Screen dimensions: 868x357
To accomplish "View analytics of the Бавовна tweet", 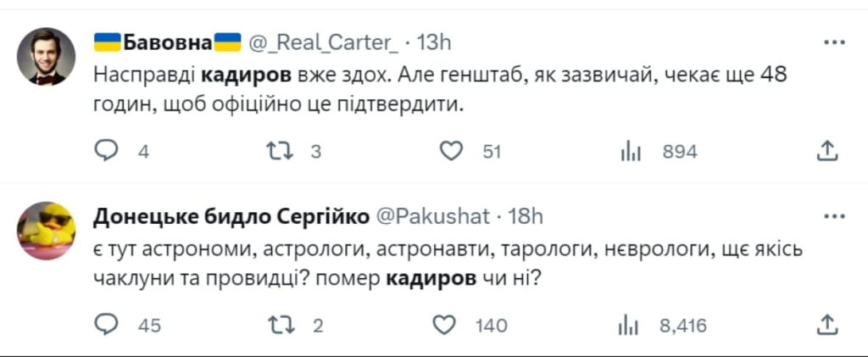I will pos(630,151).
